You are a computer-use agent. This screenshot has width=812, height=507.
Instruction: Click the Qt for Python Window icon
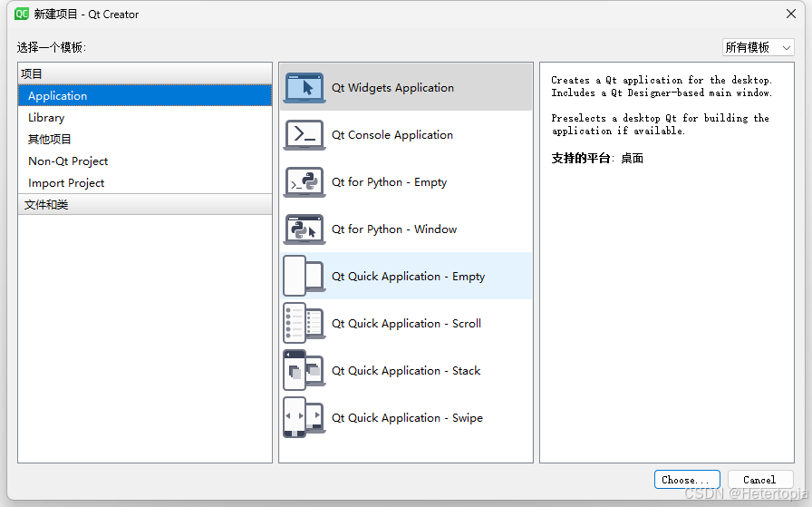(x=304, y=229)
